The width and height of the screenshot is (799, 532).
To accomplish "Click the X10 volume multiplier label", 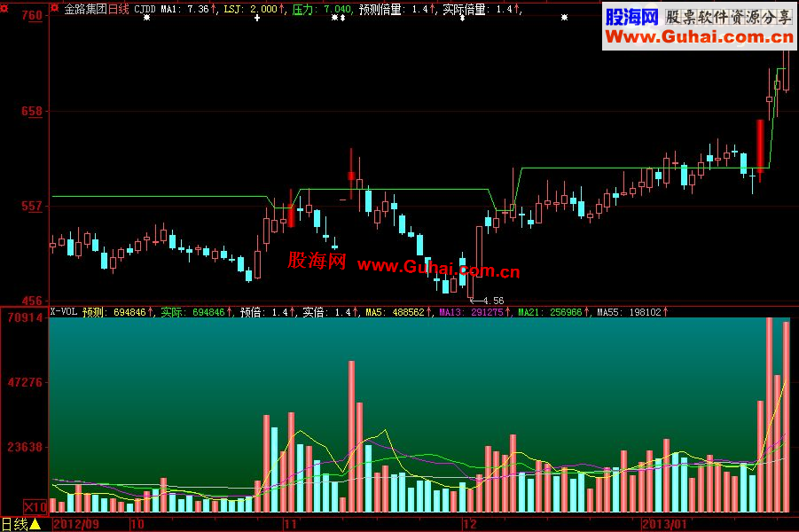I will [35, 507].
